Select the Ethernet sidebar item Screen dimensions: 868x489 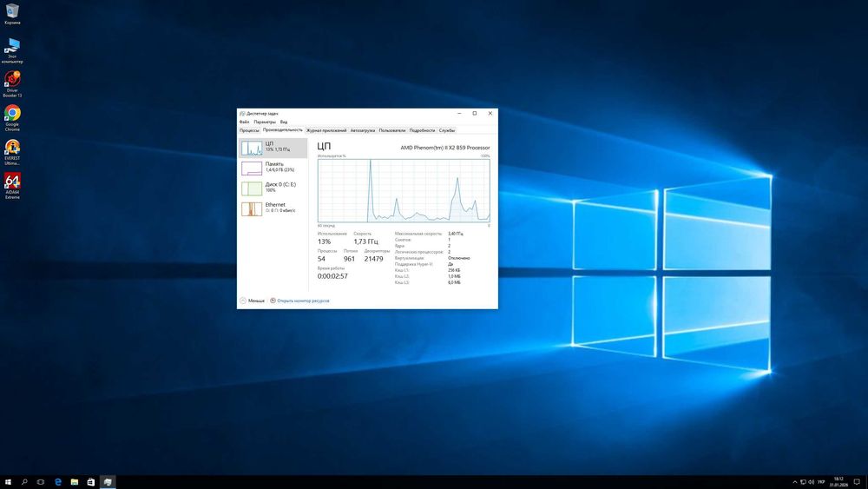(x=273, y=208)
